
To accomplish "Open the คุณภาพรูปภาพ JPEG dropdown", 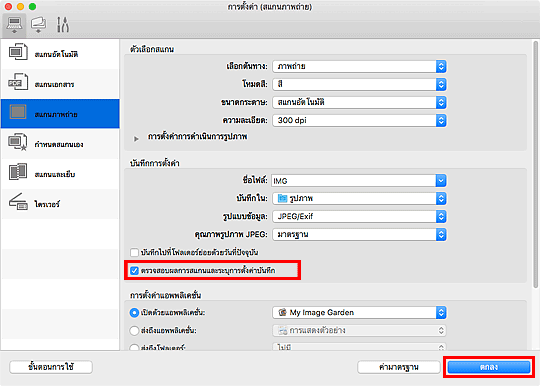I will pyautogui.click(x=359, y=234).
